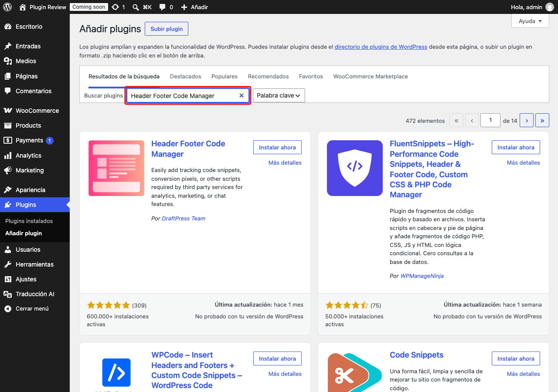Open the search magnifier icon in admin bar
The image size is (558, 392).
pos(136,7)
